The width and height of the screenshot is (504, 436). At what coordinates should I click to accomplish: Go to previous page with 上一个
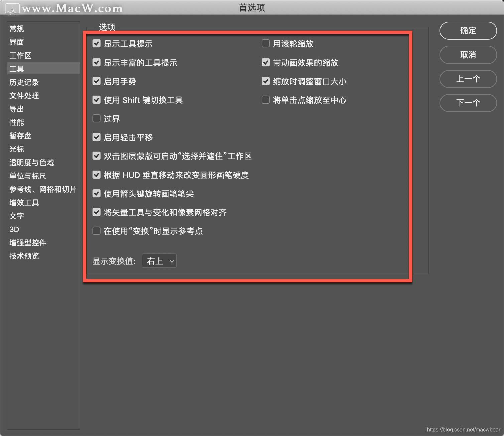[x=468, y=79]
